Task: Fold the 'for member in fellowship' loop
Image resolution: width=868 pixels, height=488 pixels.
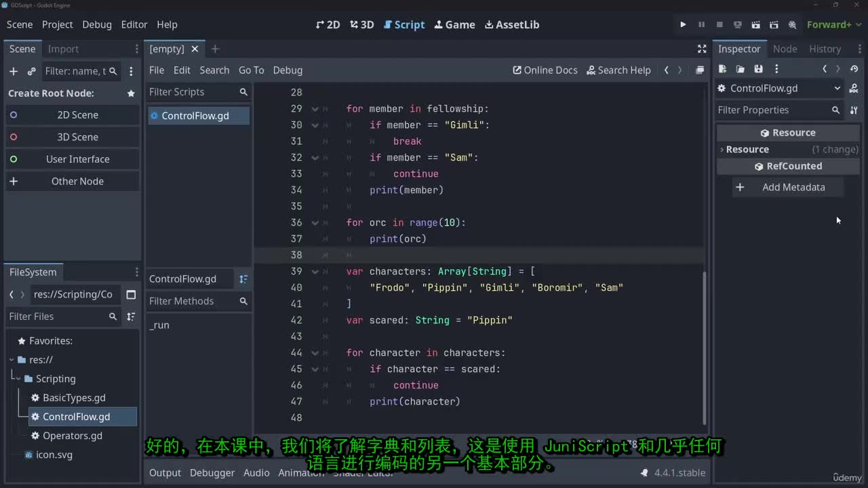Action: tap(315, 108)
